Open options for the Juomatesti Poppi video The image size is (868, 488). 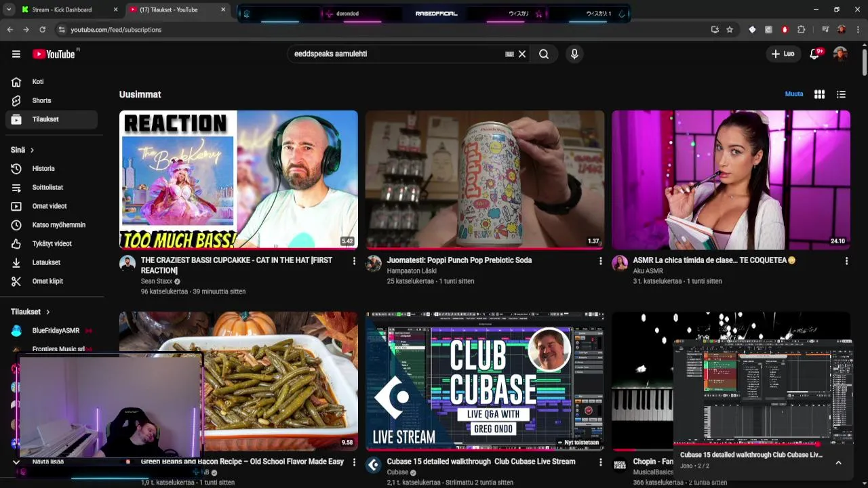600,261
